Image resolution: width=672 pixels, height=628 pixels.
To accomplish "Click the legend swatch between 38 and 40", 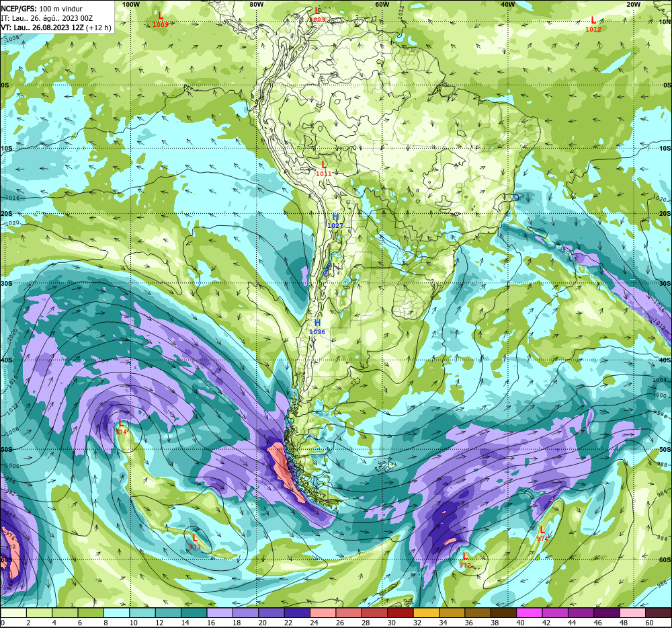I will (x=504, y=613).
